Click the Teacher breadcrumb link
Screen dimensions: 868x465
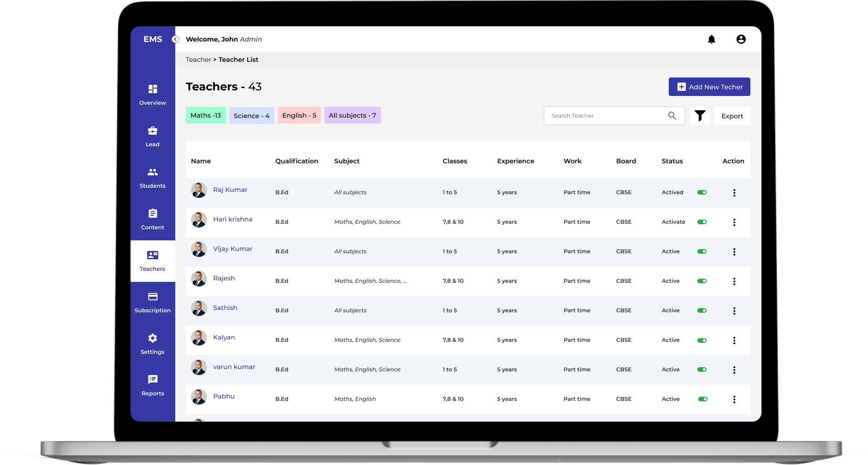point(198,60)
